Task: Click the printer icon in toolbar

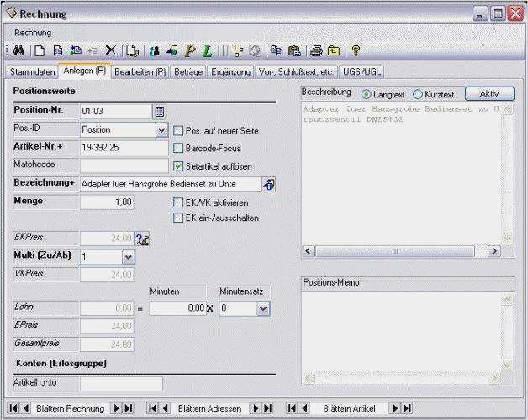Action: click(316, 50)
